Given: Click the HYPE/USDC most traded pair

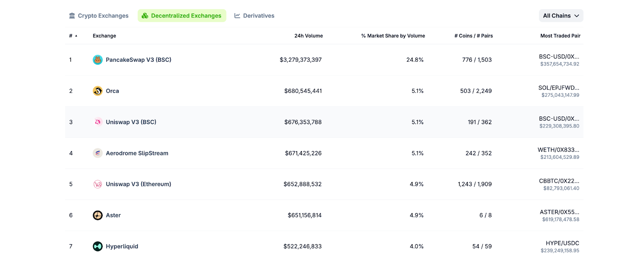Looking at the screenshot, I should point(562,243).
